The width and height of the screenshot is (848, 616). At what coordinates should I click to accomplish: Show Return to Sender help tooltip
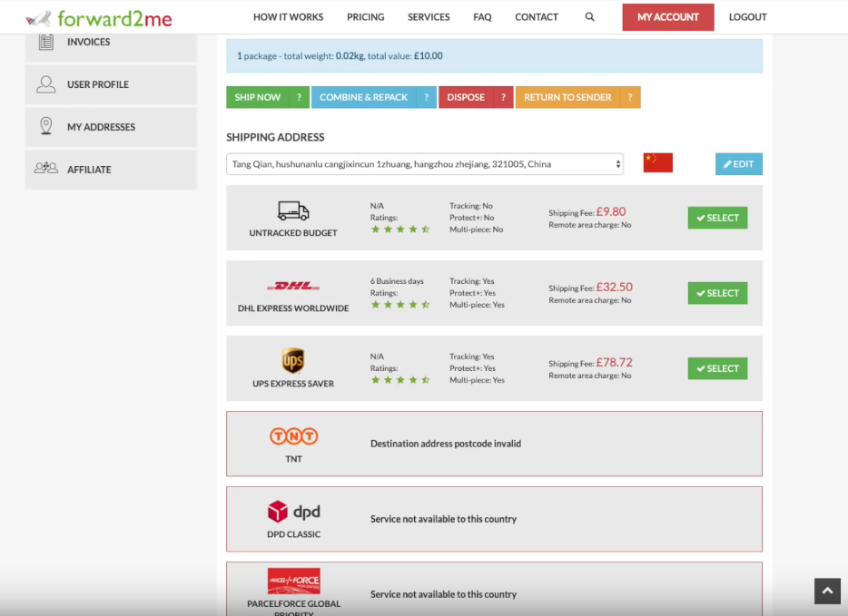[630, 97]
